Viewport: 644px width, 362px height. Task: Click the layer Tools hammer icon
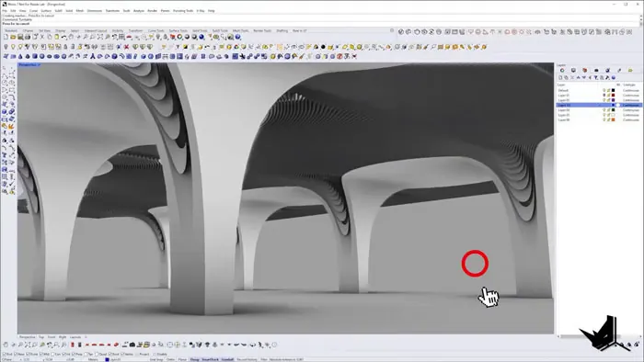(x=607, y=77)
